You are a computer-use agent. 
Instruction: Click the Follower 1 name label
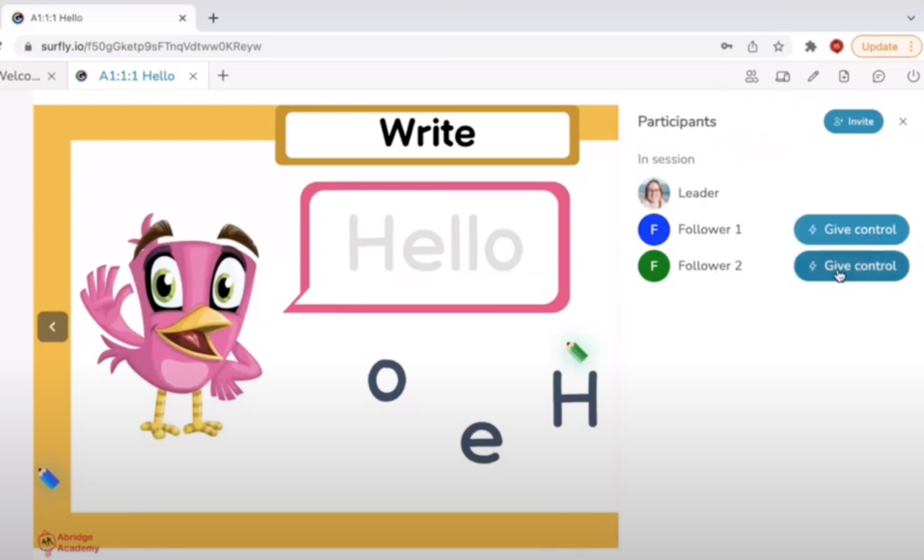(x=709, y=230)
